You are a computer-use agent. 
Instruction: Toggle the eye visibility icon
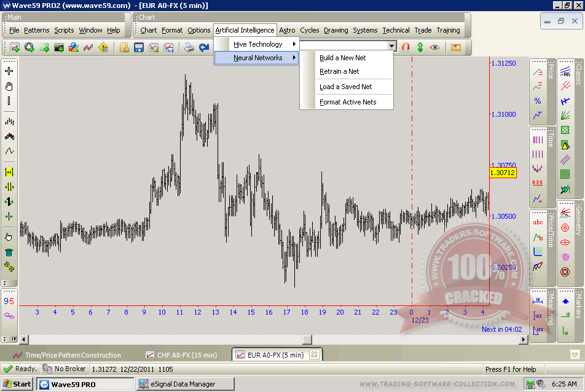coord(435,47)
